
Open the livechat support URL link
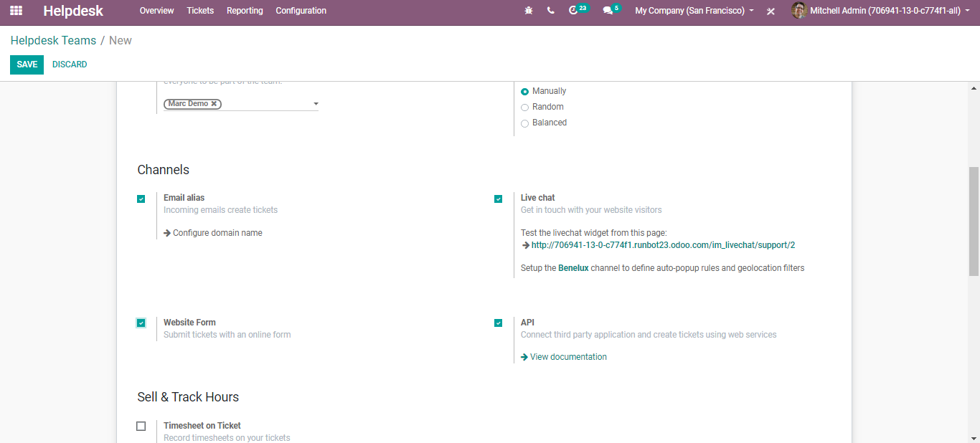click(663, 245)
